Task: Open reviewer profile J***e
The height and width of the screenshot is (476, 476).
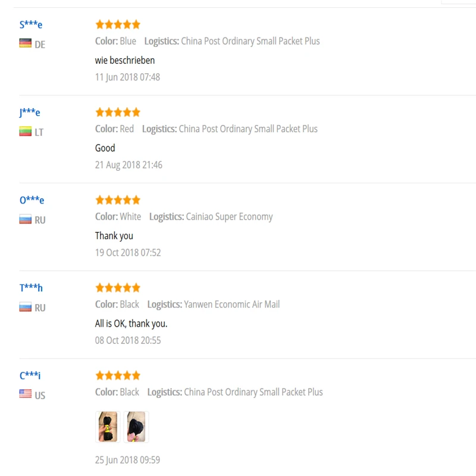Action: pyautogui.click(x=29, y=112)
